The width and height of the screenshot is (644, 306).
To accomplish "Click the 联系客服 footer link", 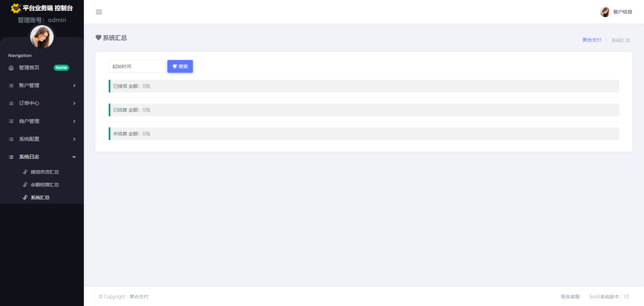I will coord(570,297).
